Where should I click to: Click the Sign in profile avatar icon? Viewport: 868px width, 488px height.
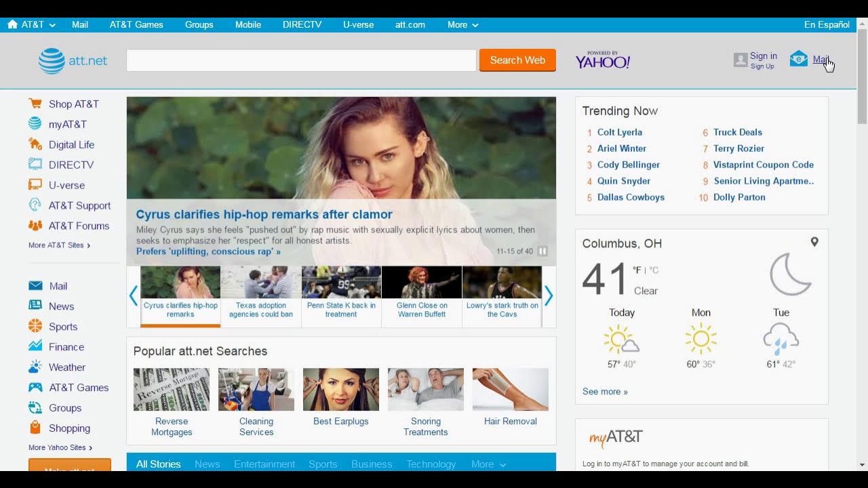point(741,60)
